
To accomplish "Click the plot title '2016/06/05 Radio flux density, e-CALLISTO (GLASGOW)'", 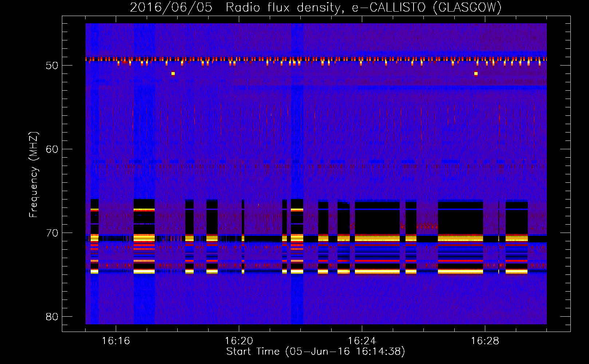I will [x=316, y=8].
